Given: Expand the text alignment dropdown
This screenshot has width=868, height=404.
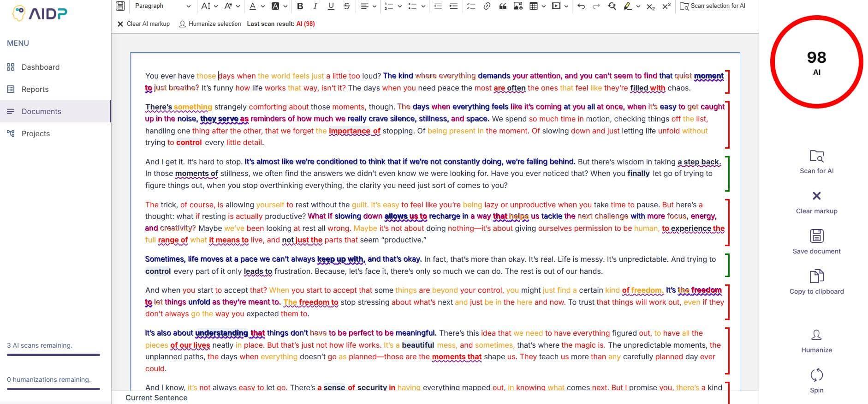Looking at the screenshot, I should [368, 6].
